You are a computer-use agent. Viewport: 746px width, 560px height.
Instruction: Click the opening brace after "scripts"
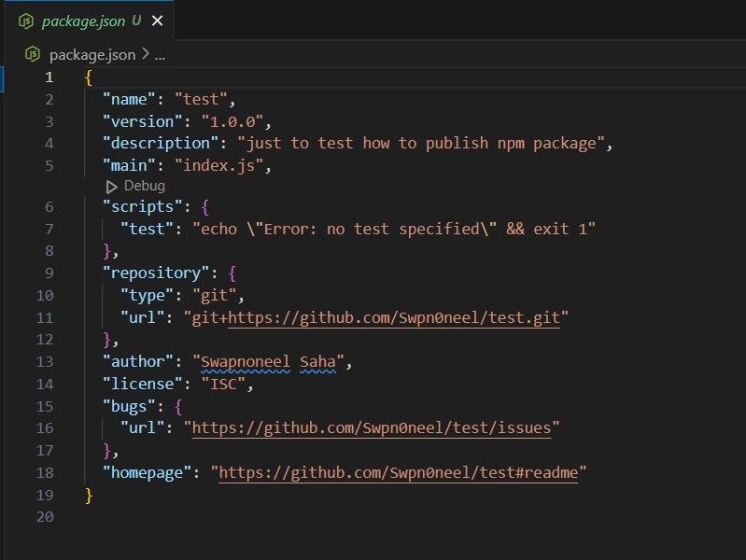tap(205, 207)
